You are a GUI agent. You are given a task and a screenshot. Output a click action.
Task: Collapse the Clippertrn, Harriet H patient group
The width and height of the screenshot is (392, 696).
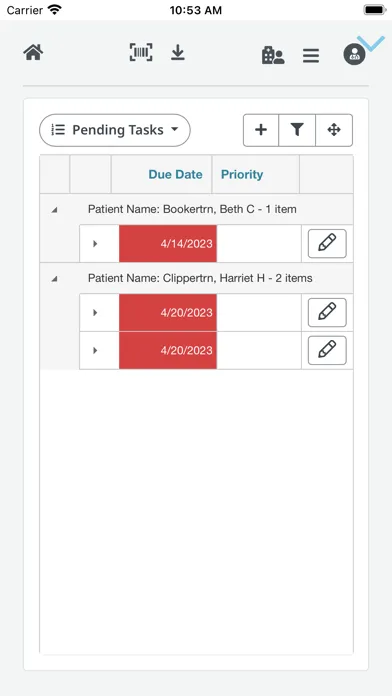coord(54,279)
